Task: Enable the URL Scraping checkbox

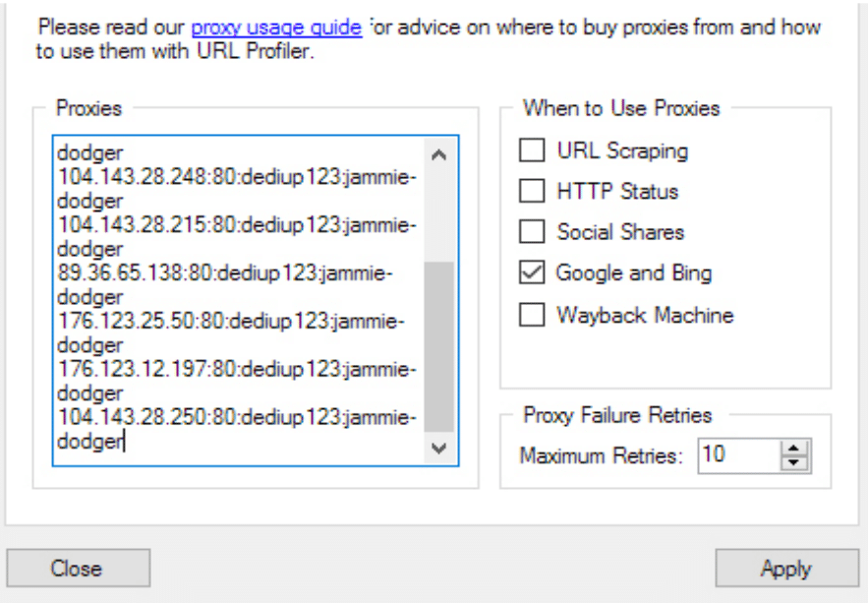Action: [x=532, y=151]
